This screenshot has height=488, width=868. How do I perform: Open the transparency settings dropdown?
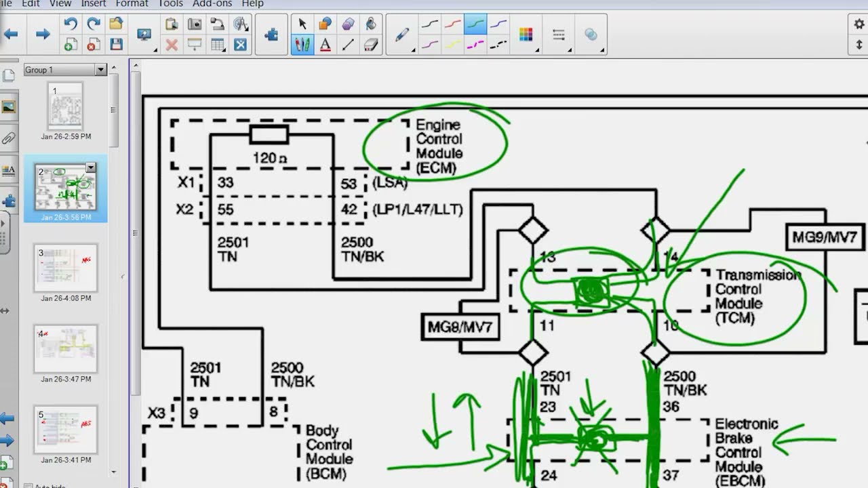click(x=591, y=35)
